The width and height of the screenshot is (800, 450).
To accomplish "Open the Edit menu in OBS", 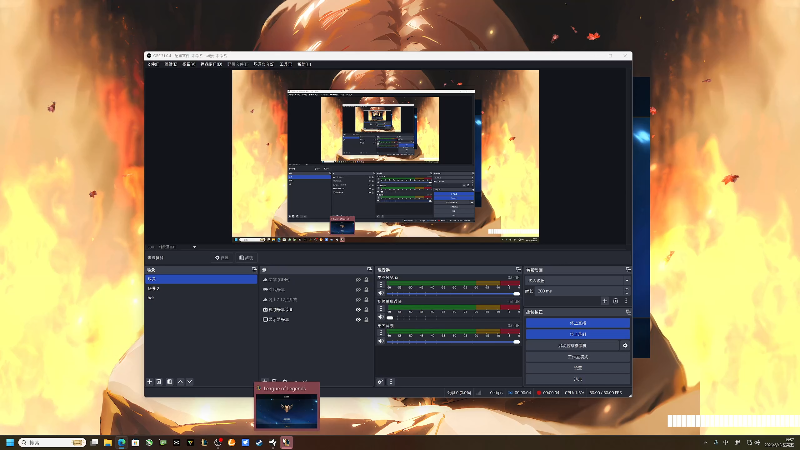I will (x=170, y=64).
